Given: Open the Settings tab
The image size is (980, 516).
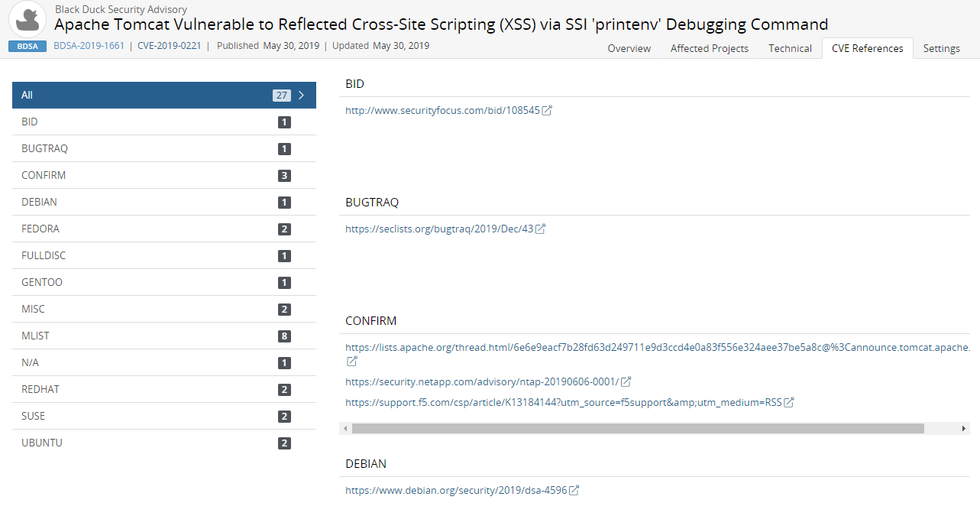Looking at the screenshot, I should click(x=941, y=47).
